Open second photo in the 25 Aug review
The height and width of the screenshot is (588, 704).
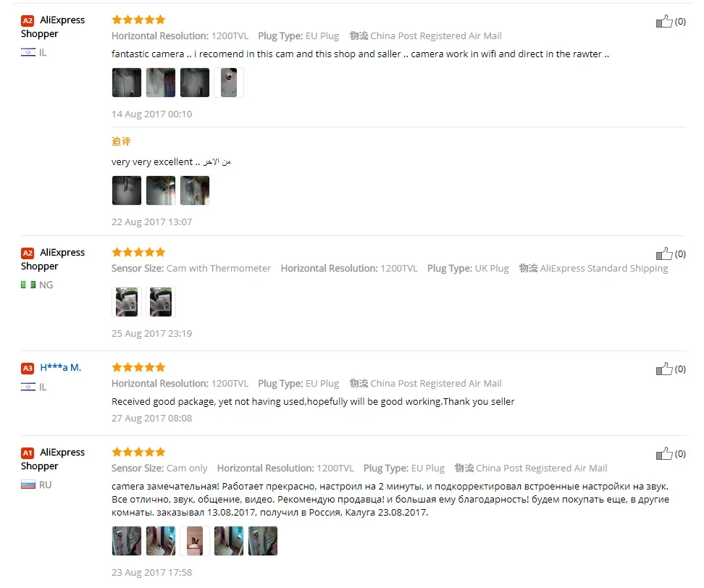click(x=161, y=302)
